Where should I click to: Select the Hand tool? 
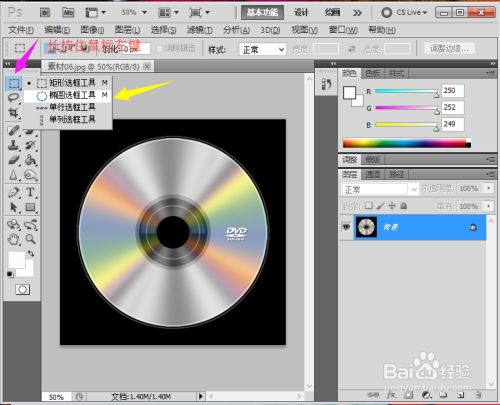13,239
